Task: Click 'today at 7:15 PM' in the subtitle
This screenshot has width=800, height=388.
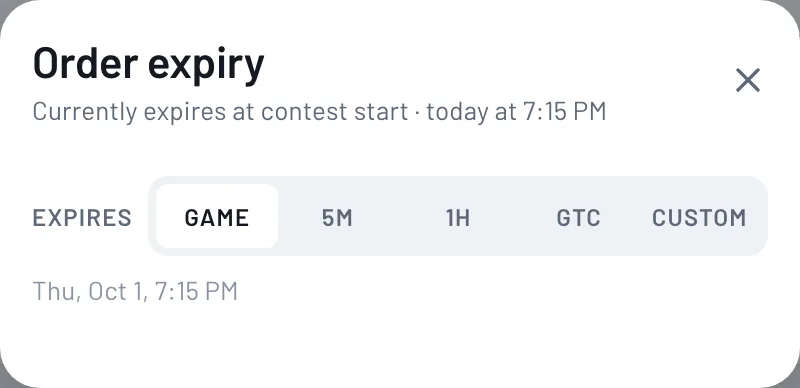Action: coord(516,112)
